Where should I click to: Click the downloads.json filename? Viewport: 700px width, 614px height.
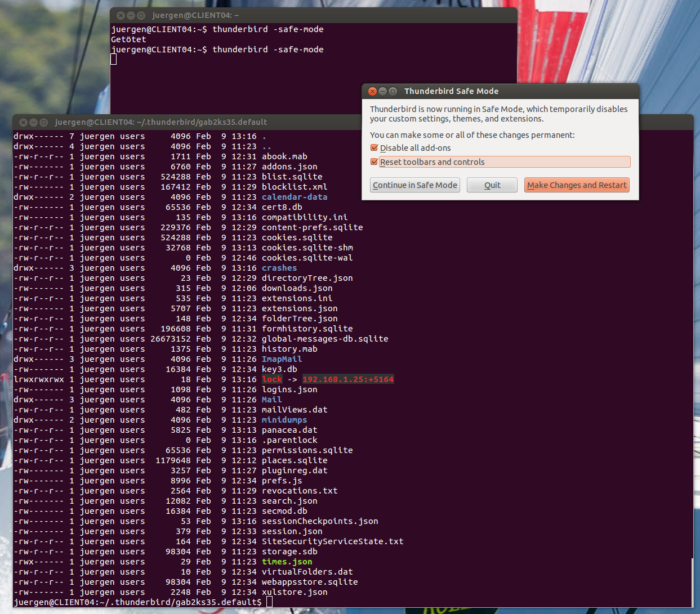[x=297, y=288]
